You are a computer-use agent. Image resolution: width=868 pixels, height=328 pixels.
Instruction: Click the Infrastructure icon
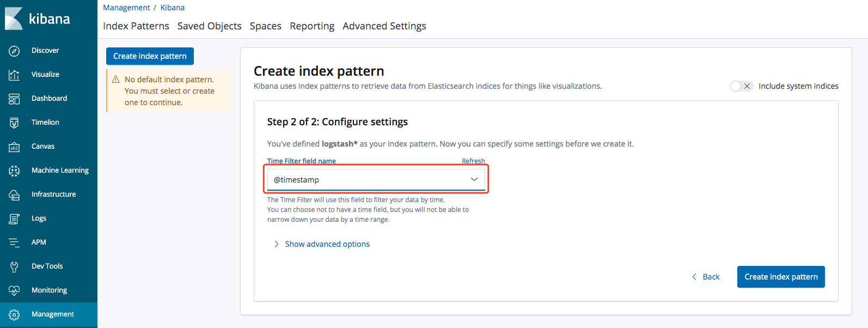(x=14, y=195)
